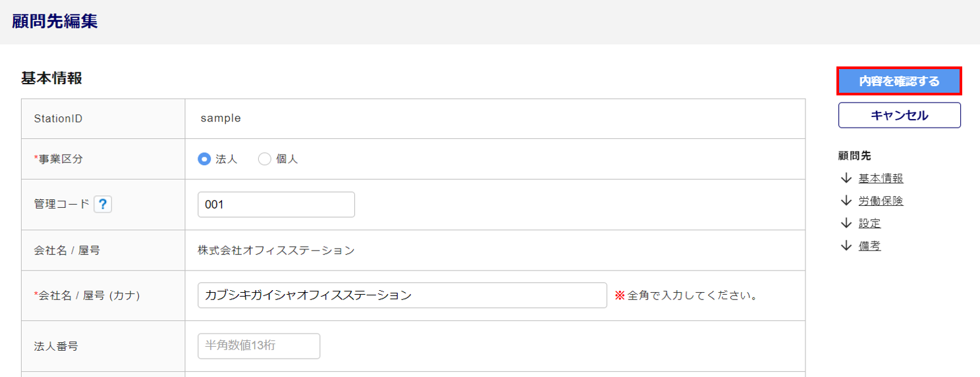Viewport: 980px width, 377px height.
Task: Select the 法人 radio button
Action: pyautogui.click(x=204, y=159)
